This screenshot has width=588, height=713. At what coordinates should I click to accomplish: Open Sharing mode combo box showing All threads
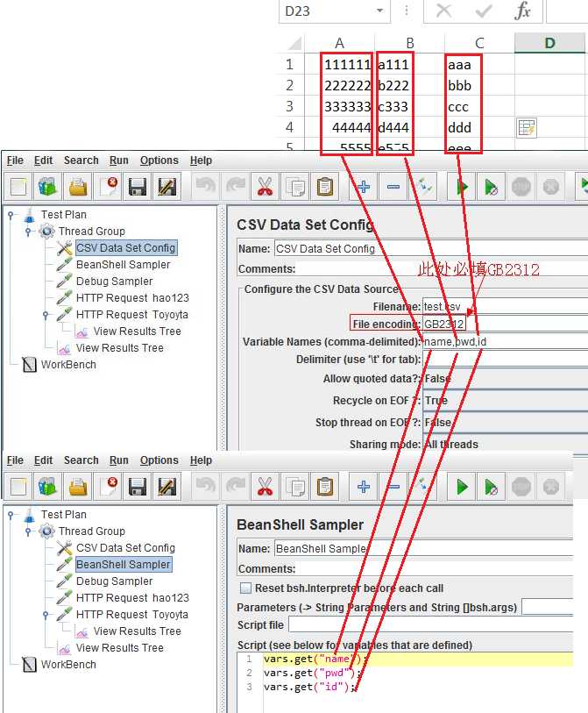pos(506,445)
